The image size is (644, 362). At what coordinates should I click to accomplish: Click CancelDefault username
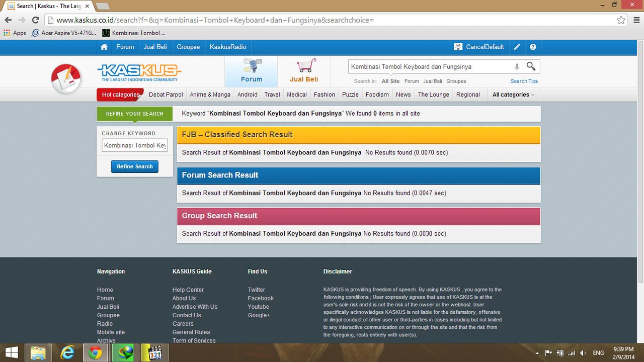click(x=485, y=47)
